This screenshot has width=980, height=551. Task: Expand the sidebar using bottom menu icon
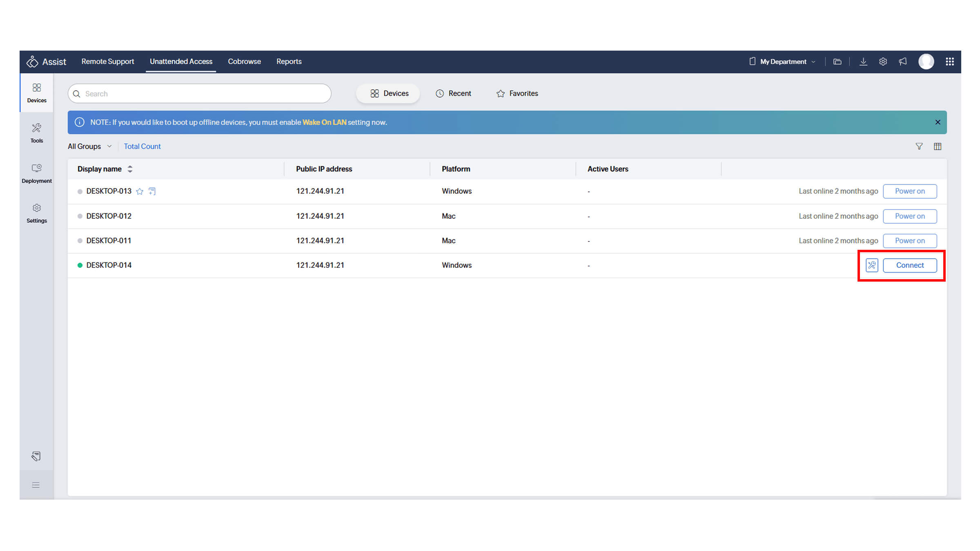(x=36, y=485)
